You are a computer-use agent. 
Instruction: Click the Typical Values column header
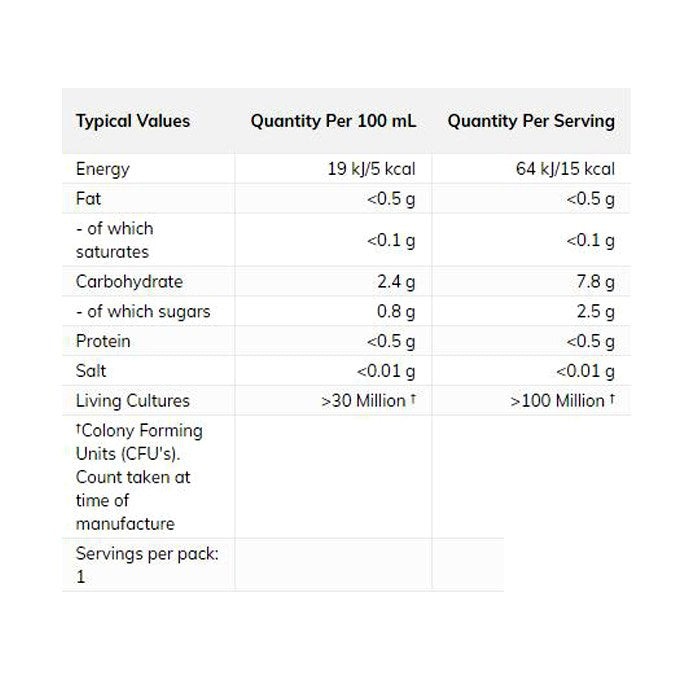click(x=132, y=121)
